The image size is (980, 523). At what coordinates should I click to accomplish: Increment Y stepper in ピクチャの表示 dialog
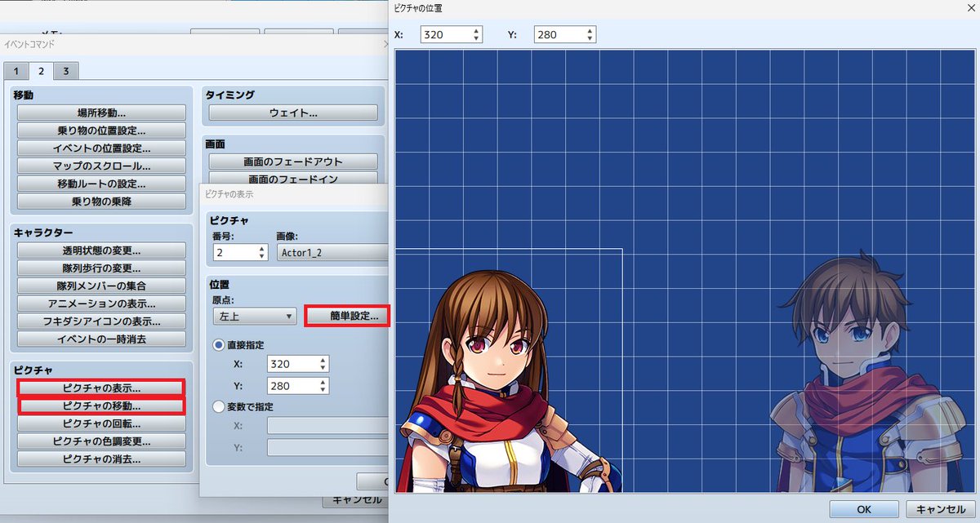[323, 382]
